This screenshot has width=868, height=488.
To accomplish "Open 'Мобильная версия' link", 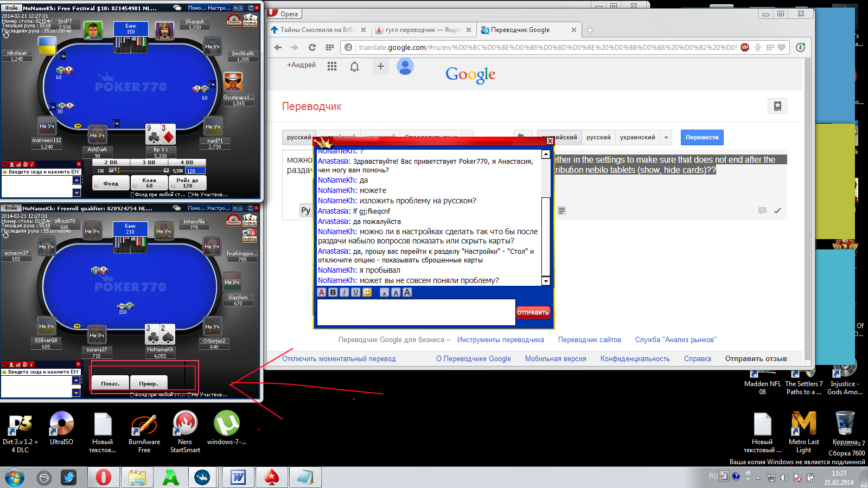I will pos(556,359).
